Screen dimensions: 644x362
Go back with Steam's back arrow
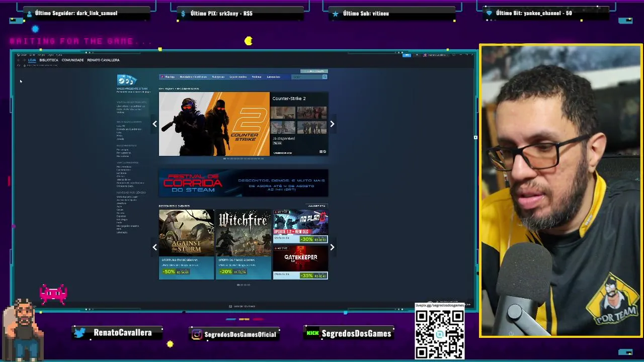click(x=19, y=60)
